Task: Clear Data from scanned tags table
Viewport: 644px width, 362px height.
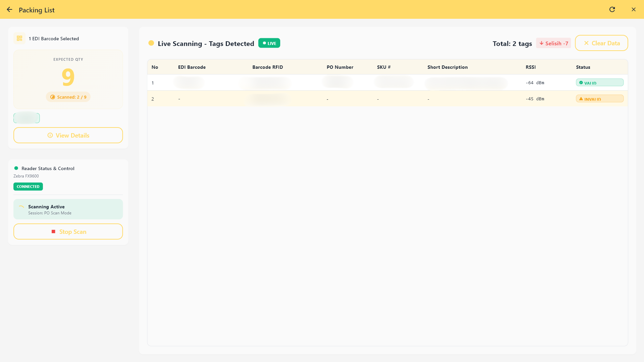Action: click(601, 43)
